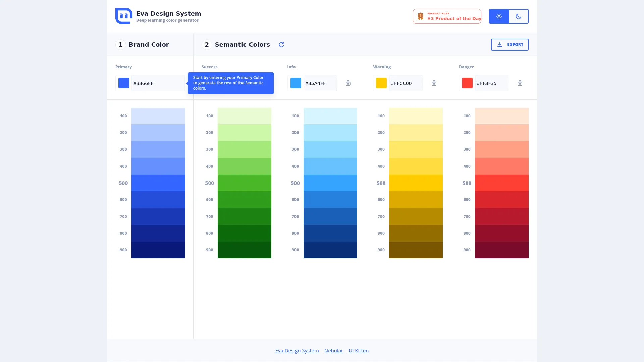The image size is (644, 362).
Task: Click the Success column label
Action: tap(210, 67)
